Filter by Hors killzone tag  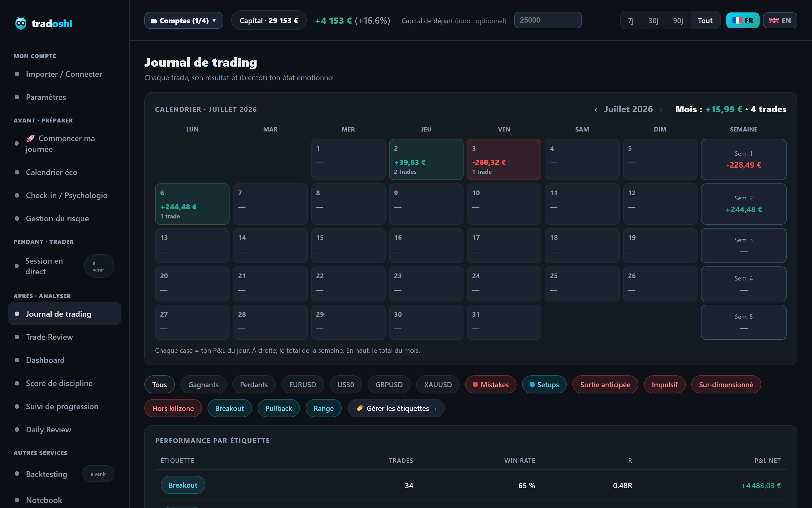173,408
